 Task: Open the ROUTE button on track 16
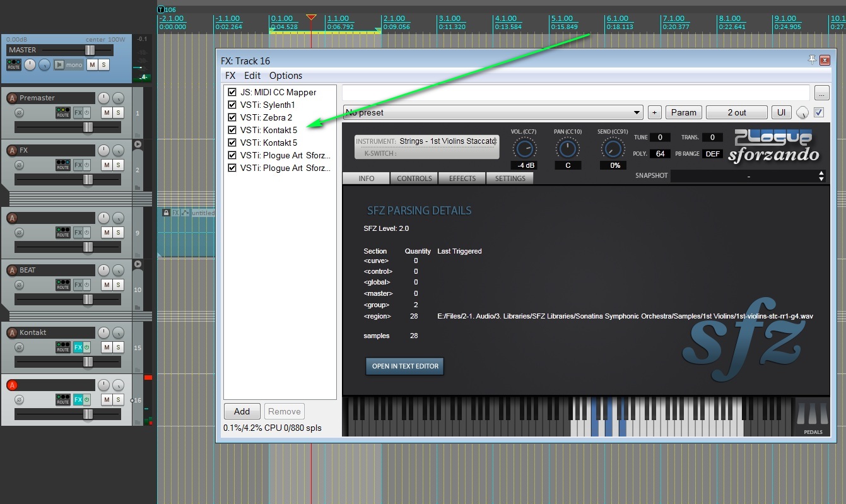pyautogui.click(x=62, y=400)
